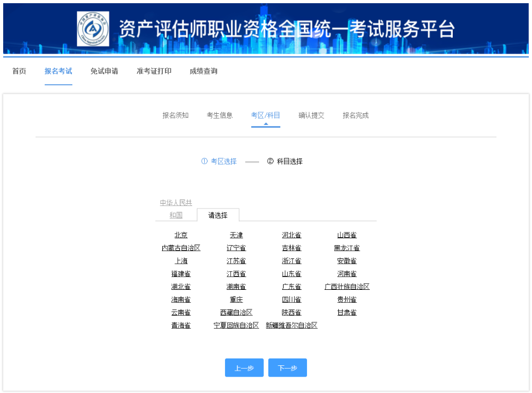532x393 pixels.
Task: Switch to the 首页 menu item
Action: pyautogui.click(x=19, y=71)
